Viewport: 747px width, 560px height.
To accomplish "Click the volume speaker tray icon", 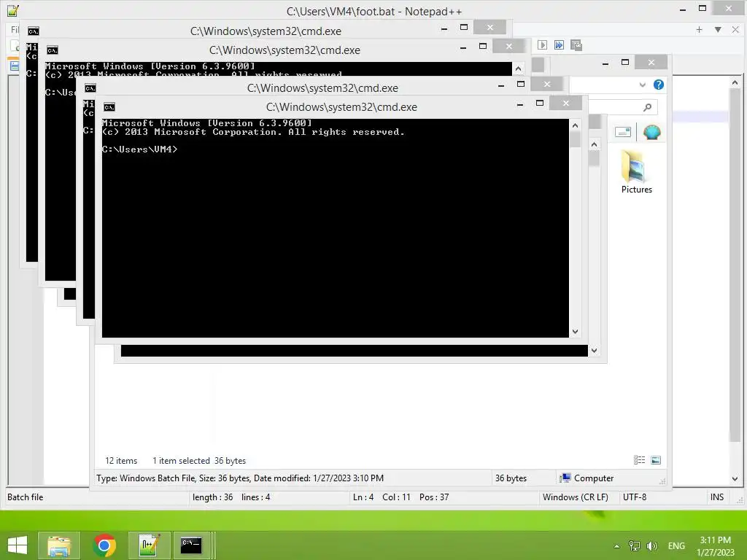I will (651, 546).
